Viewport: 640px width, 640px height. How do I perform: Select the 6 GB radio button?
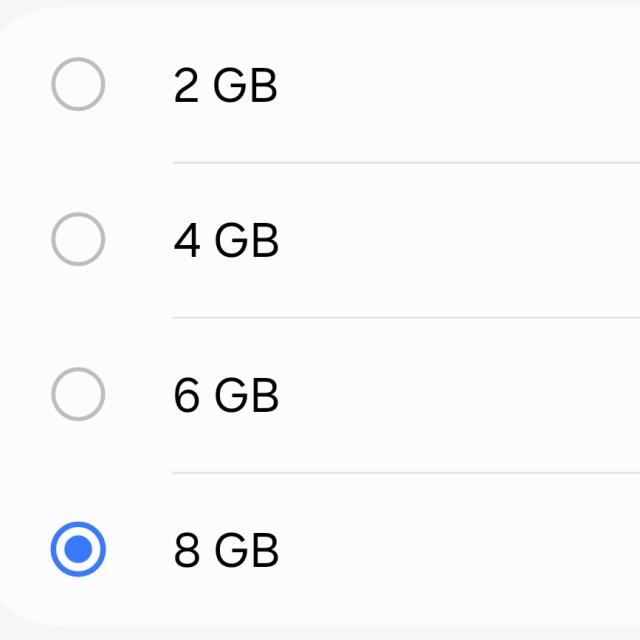click(78, 395)
